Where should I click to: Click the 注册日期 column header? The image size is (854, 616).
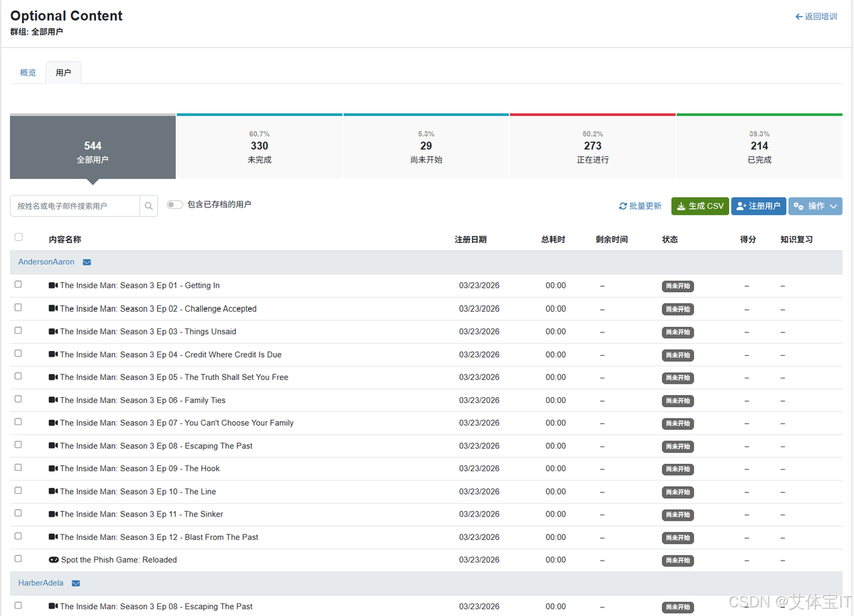470,240
